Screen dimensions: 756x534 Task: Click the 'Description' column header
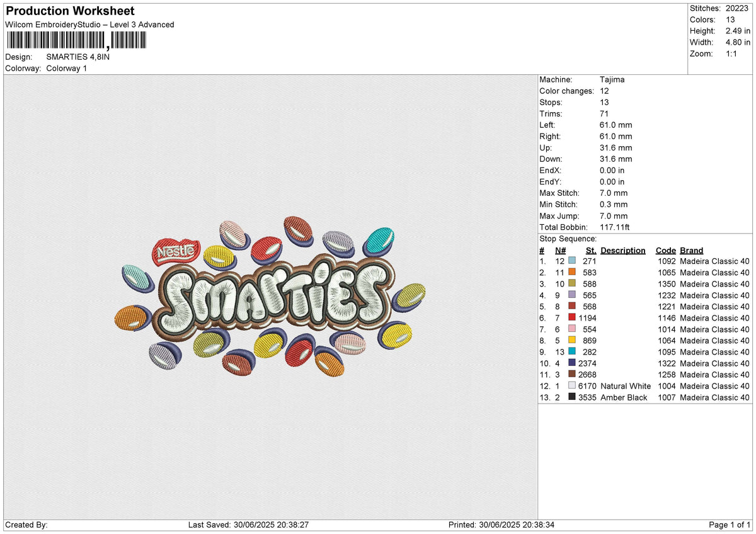click(623, 251)
